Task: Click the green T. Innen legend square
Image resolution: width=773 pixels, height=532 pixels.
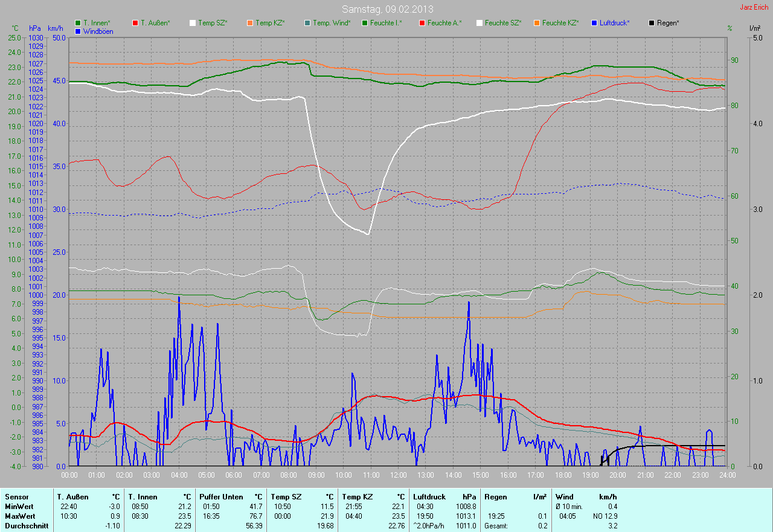Action: click(x=78, y=23)
